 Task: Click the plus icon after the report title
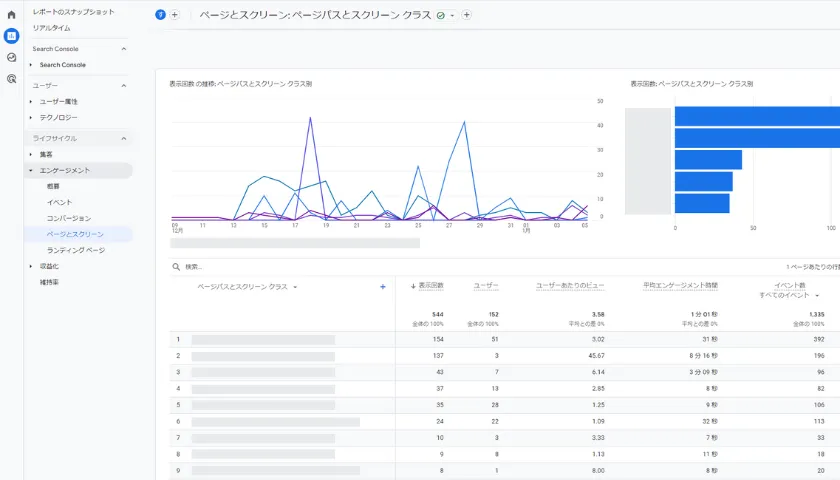click(466, 15)
